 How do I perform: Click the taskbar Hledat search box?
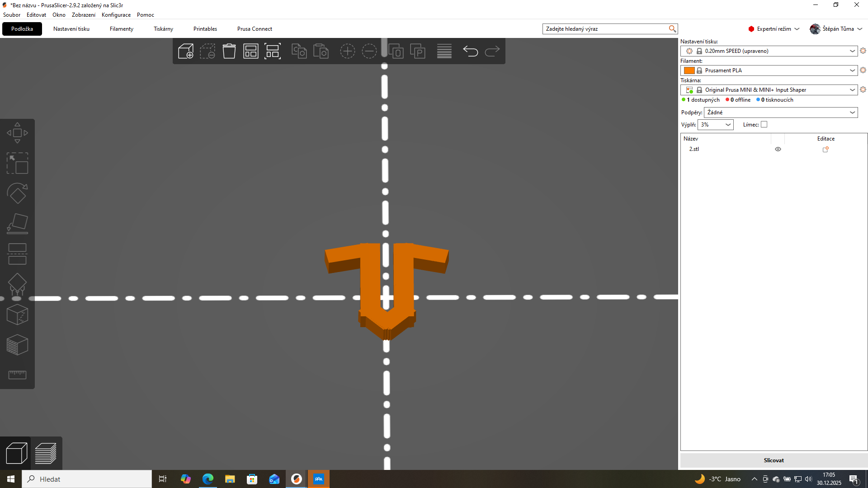(87, 479)
